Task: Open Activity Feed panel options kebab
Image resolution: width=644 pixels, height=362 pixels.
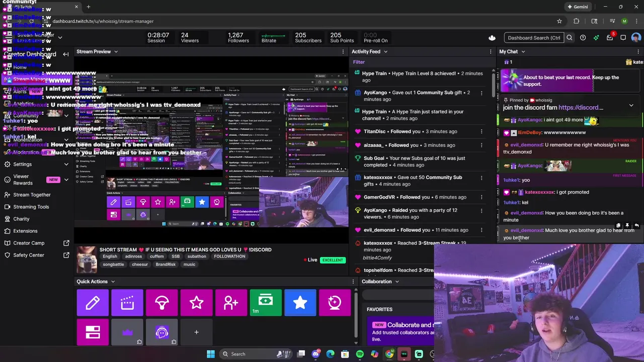Action: point(491,52)
